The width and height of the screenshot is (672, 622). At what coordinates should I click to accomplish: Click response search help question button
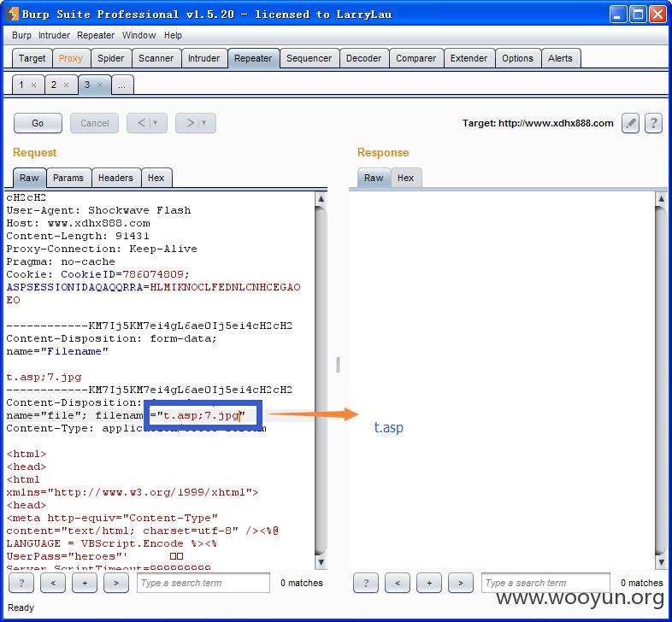(x=366, y=583)
